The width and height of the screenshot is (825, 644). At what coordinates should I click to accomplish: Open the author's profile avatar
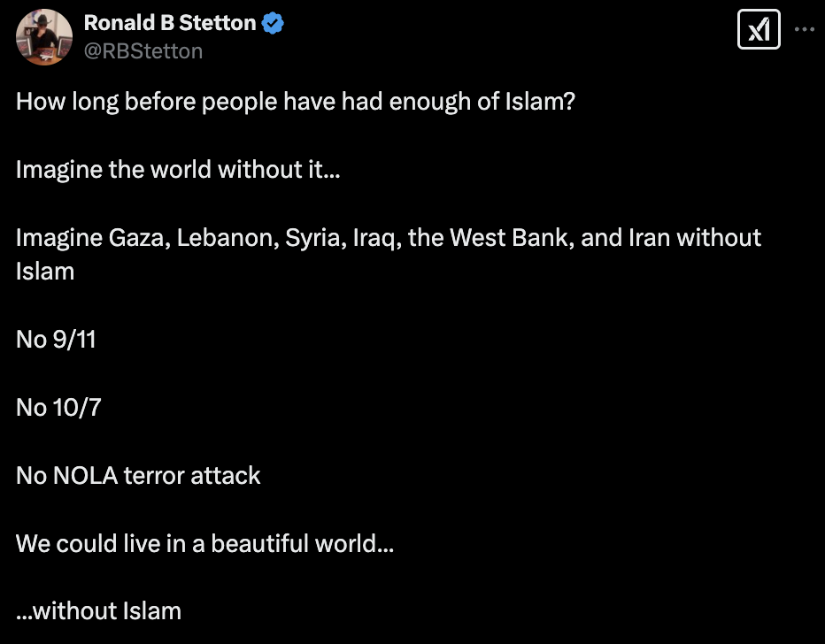44,37
